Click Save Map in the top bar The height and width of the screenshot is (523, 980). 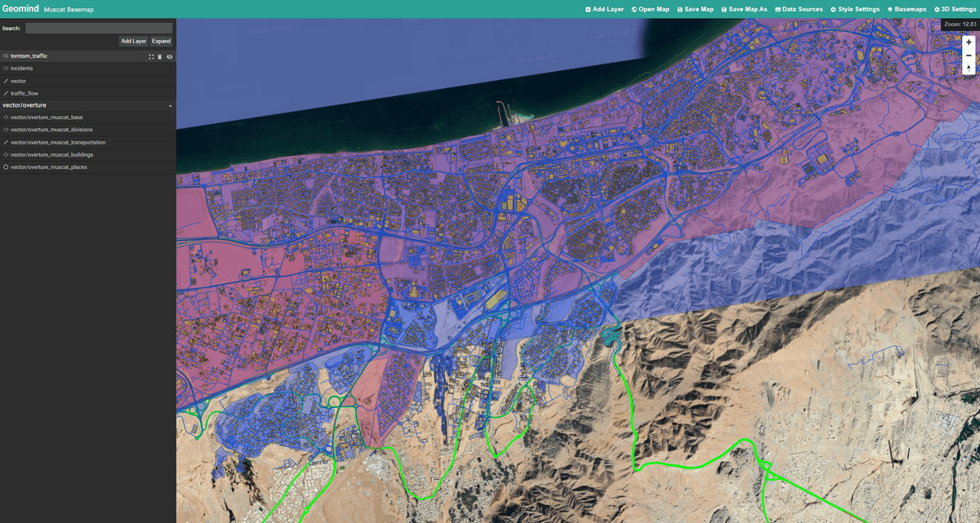[695, 9]
